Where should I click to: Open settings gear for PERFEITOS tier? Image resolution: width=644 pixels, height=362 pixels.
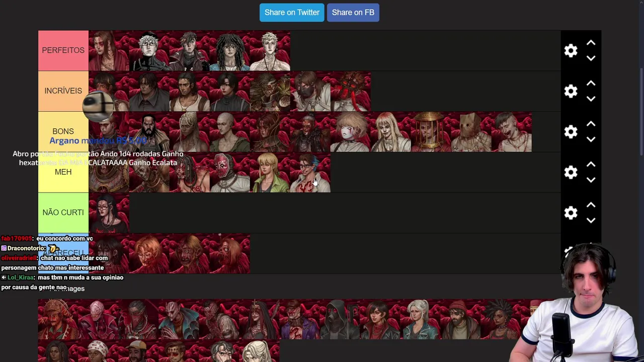click(x=571, y=51)
